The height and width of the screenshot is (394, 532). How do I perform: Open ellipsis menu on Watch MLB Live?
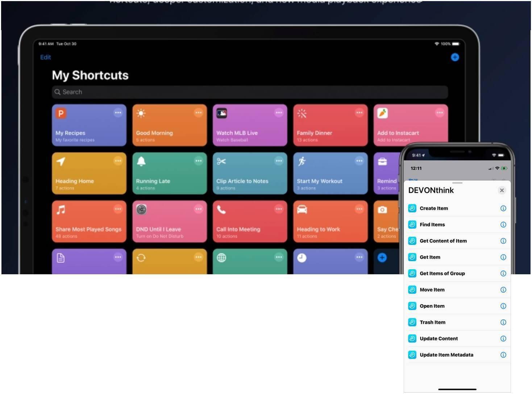click(x=279, y=113)
